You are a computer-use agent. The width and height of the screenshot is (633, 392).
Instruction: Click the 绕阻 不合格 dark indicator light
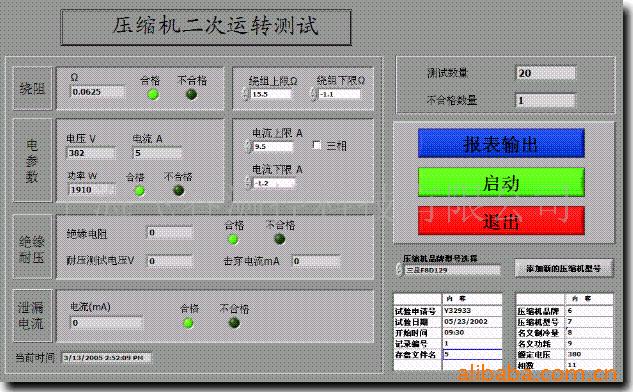191,94
